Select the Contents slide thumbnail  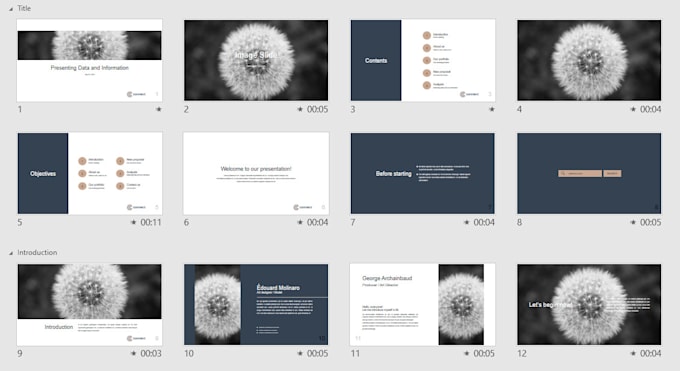[422, 60]
